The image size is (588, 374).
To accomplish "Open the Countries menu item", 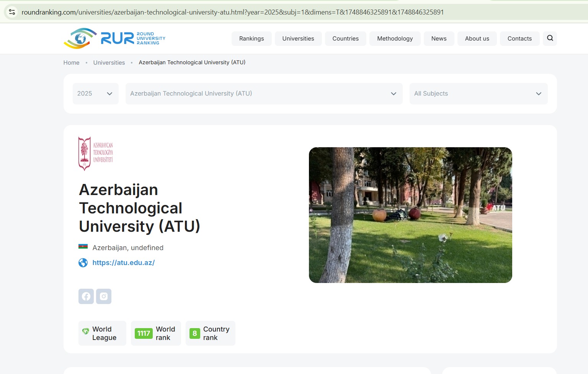I will [346, 39].
